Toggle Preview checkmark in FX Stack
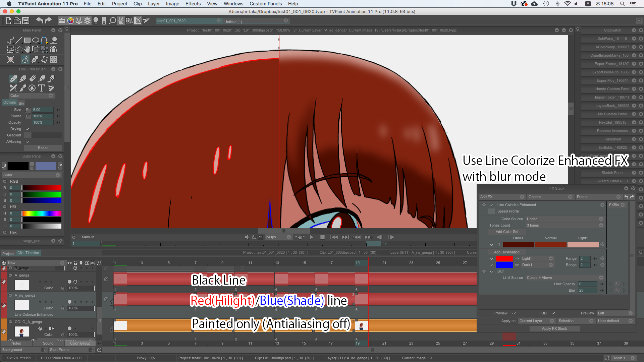This screenshot has height=362, width=644. [514, 313]
